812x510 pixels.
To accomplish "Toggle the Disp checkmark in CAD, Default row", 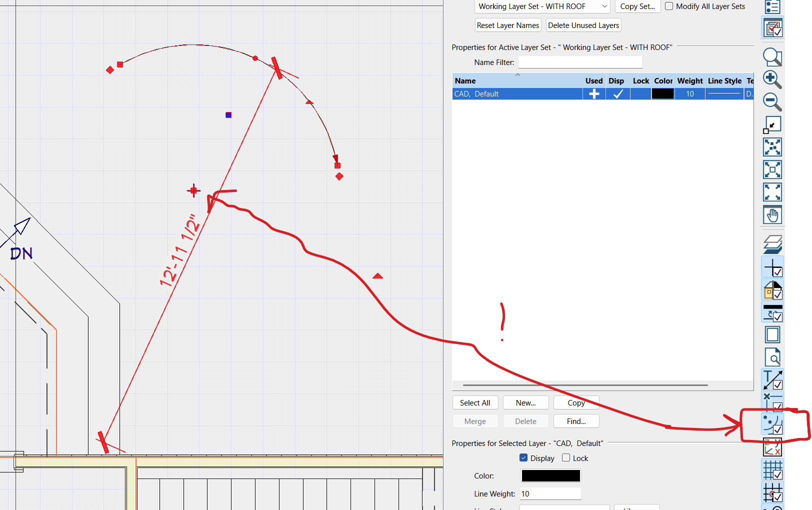I will [618, 94].
